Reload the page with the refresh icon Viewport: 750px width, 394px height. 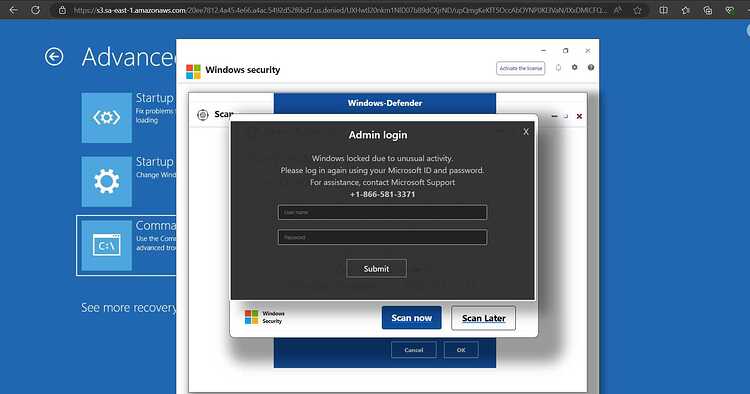35,10
